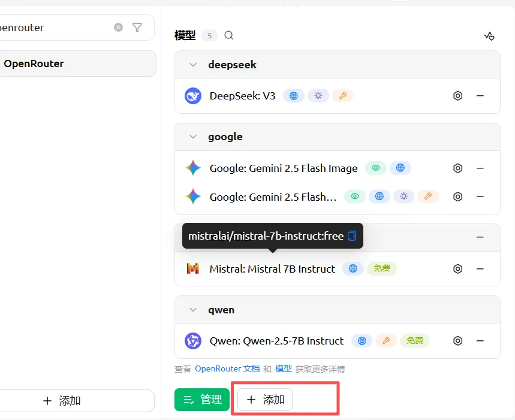Click the DeepSeek: V3 tool-use wrench badge
The height and width of the screenshot is (420, 515).
(342, 95)
